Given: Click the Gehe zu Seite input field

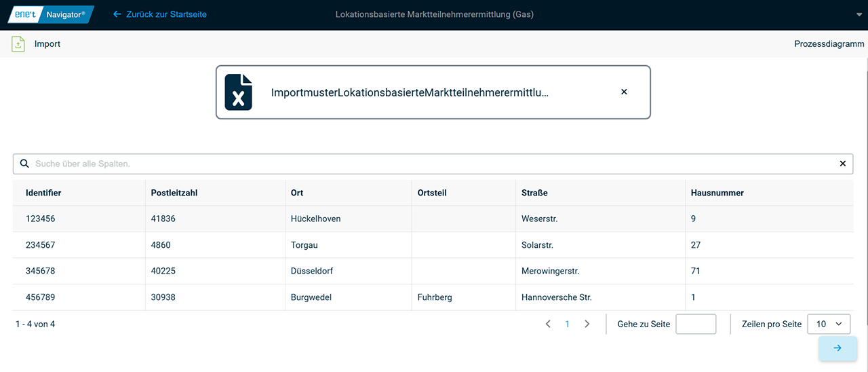Looking at the screenshot, I should [x=696, y=324].
